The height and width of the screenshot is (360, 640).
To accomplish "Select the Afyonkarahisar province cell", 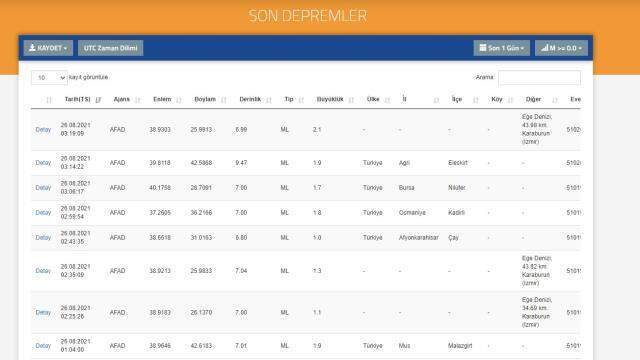I will (x=418, y=238).
